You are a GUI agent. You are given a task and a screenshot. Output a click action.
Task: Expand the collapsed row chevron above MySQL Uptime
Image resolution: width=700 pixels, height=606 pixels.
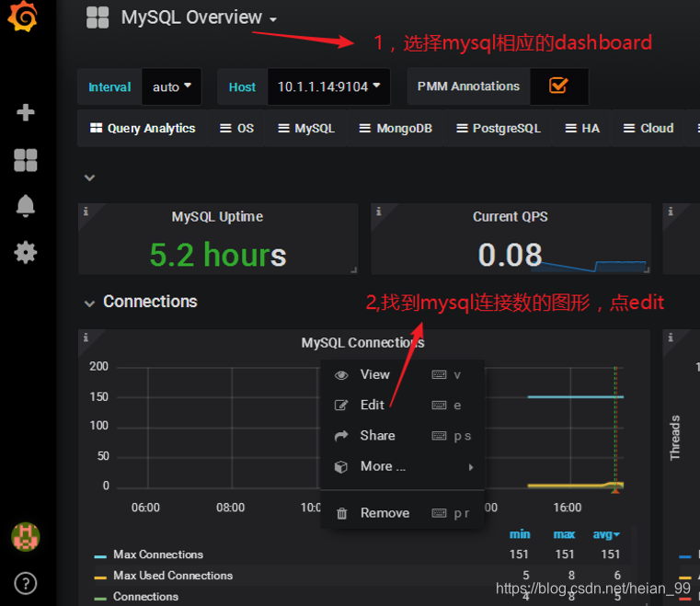(x=89, y=177)
